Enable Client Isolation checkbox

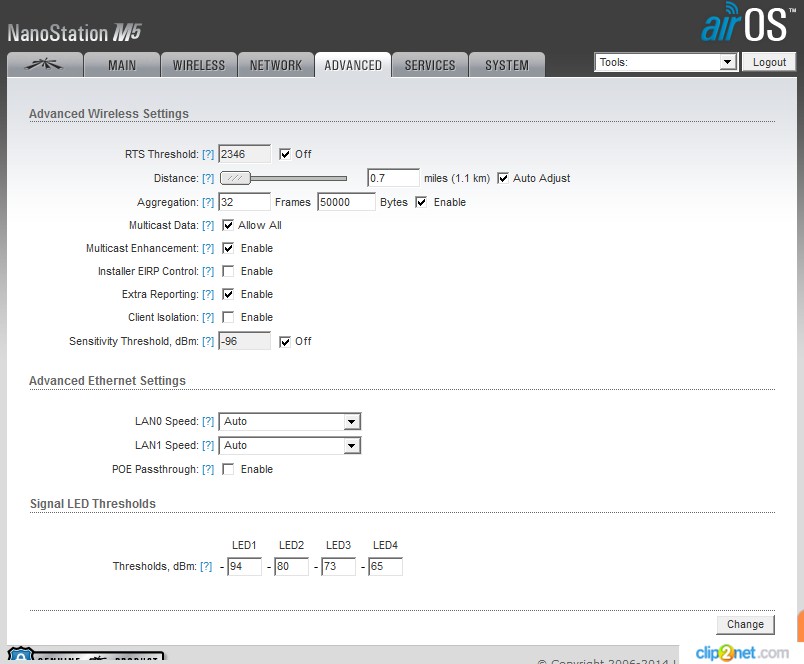228,318
